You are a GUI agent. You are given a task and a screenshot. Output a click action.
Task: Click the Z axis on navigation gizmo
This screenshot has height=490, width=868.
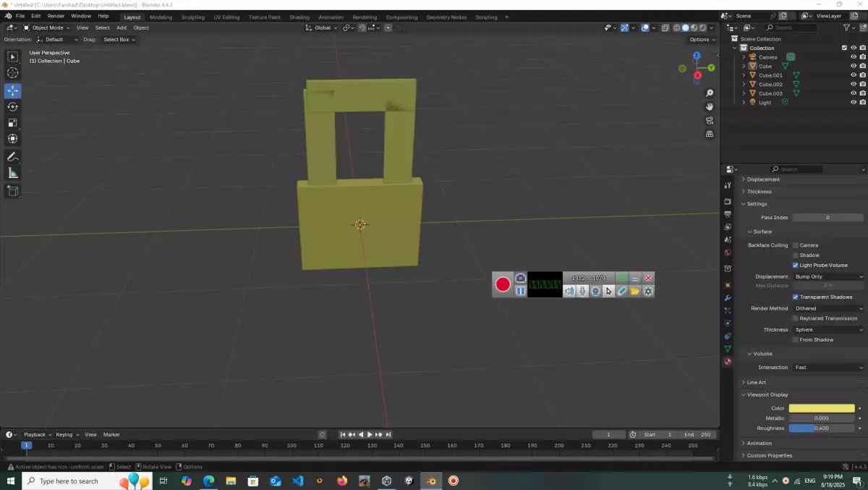tap(697, 56)
